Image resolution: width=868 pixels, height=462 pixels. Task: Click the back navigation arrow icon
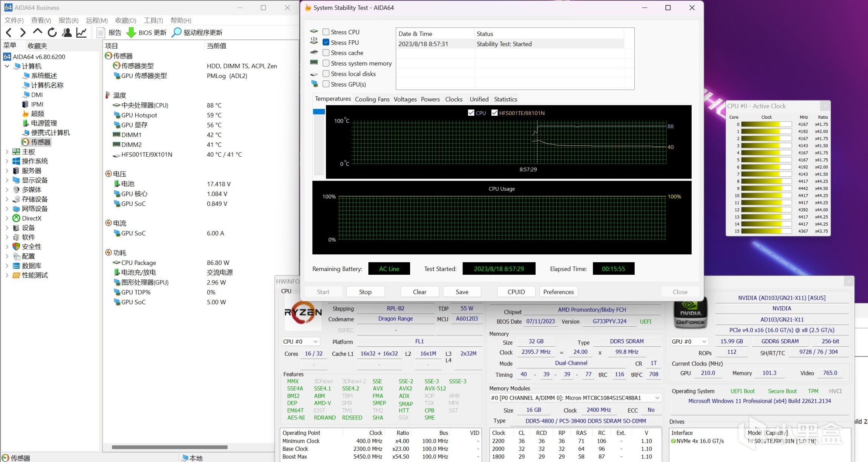(x=9, y=33)
